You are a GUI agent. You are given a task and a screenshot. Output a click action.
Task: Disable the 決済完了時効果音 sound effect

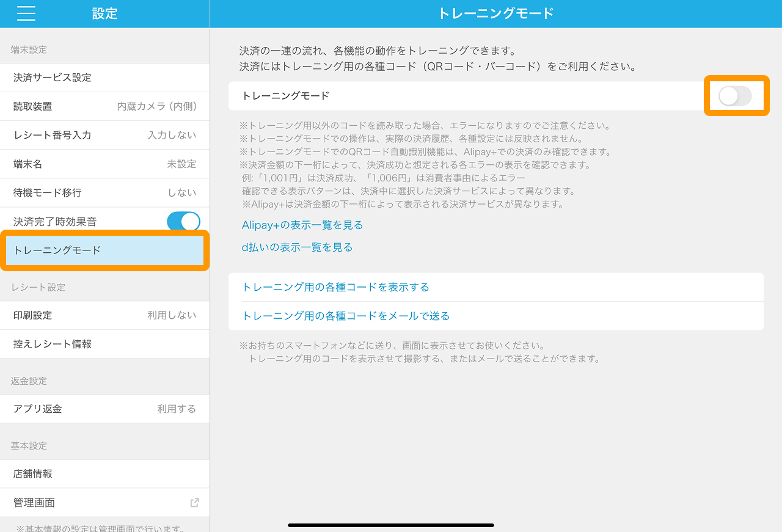click(x=183, y=221)
